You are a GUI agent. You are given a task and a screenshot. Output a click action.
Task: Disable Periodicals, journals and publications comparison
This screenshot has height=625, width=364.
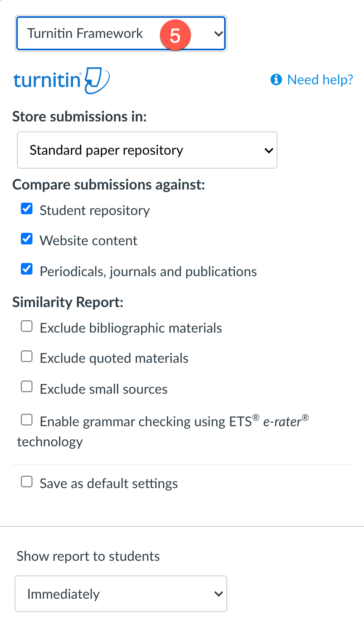27,269
